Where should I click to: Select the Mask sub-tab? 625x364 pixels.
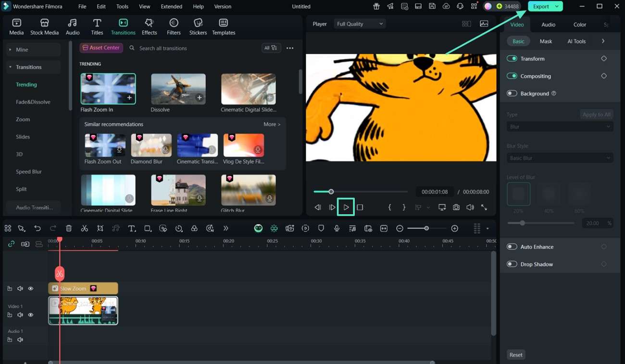tap(546, 41)
